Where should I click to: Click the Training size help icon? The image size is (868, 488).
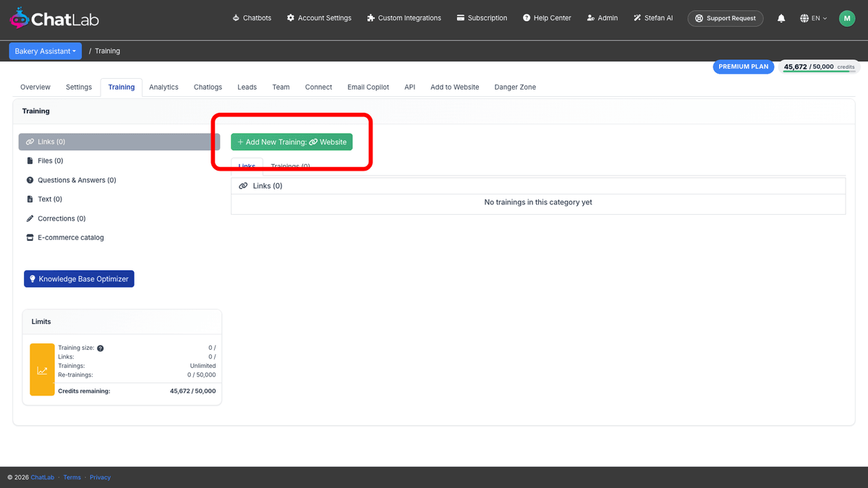click(x=101, y=348)
